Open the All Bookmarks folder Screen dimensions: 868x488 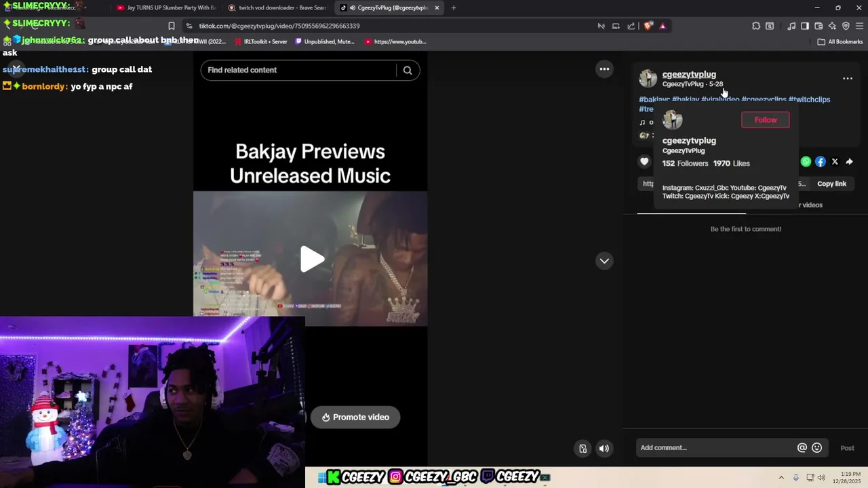[x=840, y=41]
